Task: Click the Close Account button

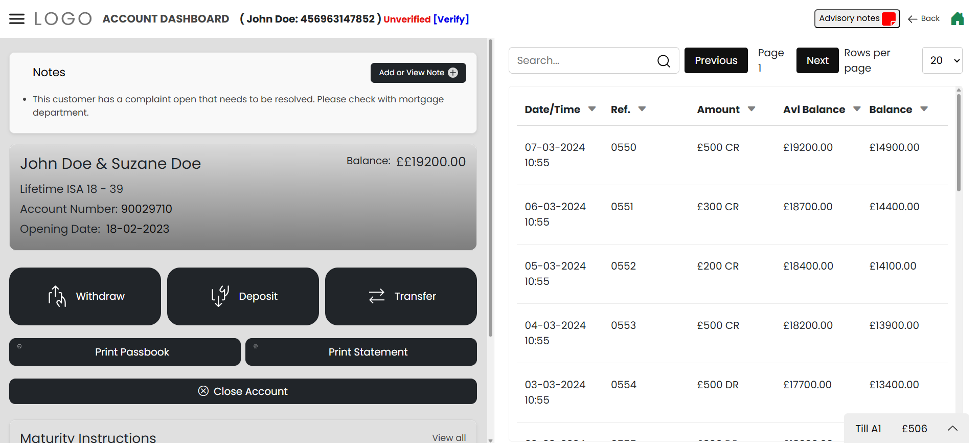Action: pos(243,391)
